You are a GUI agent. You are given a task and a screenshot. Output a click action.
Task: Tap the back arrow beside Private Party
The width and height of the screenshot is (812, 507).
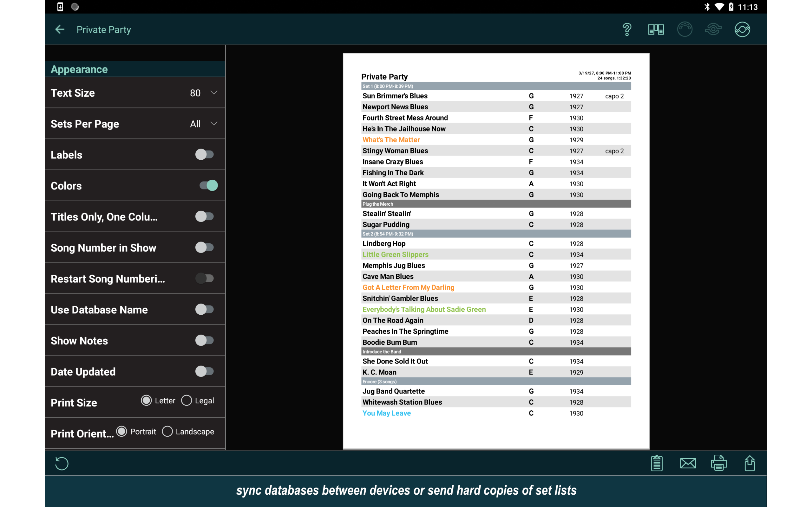[x=60, y=29]
